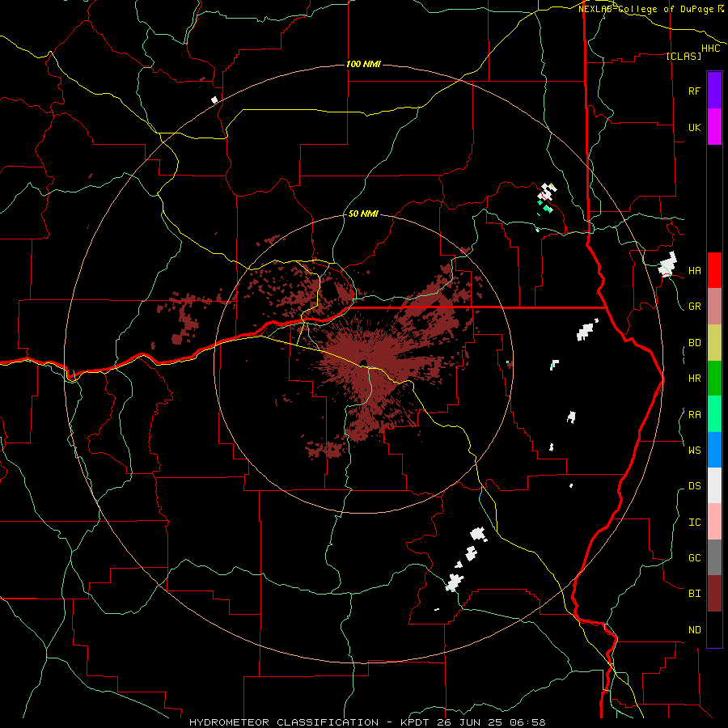The image size is (728, 728).
Task: Click the HA legend label
Action: click(694, 271)
